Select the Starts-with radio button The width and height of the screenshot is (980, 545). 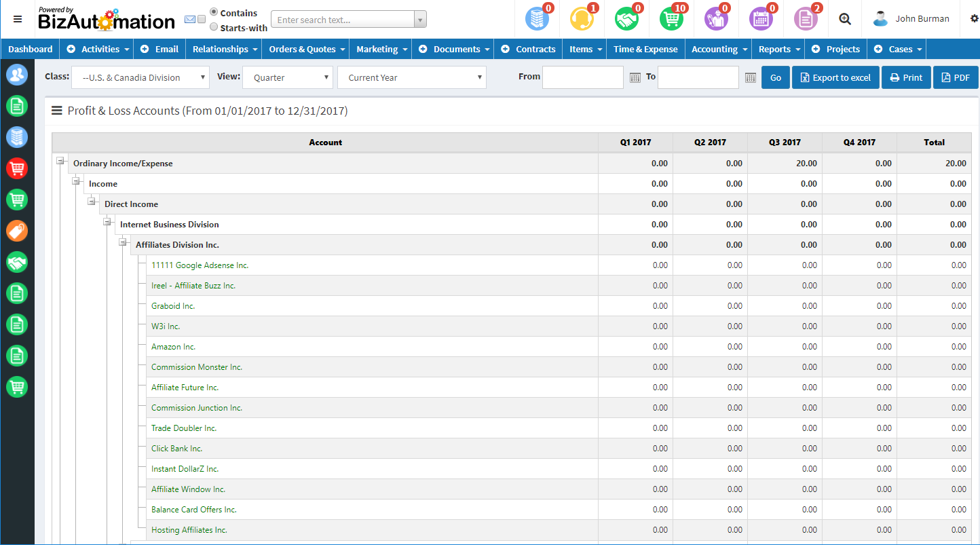pyautogui.click(x=214, y=27)
